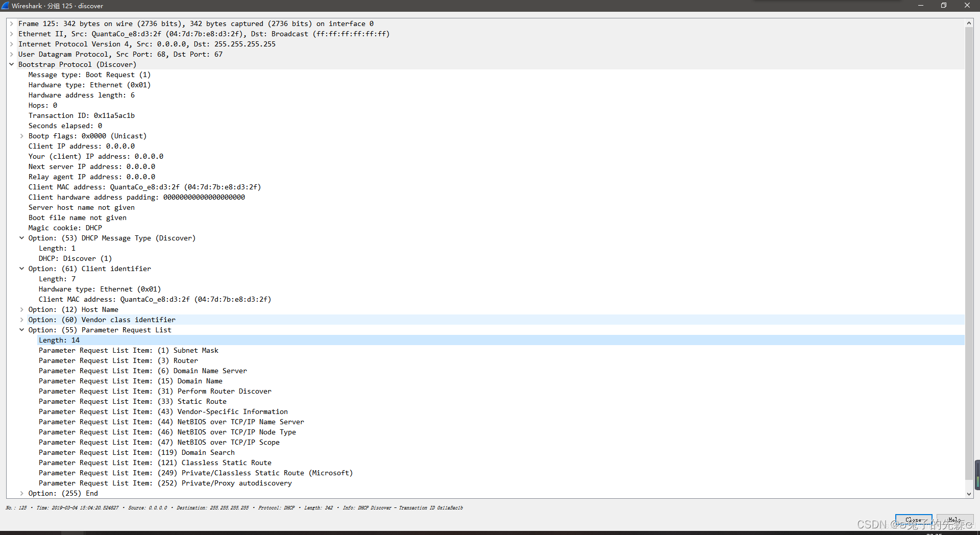
Task: Click the scrollbar up arrow
Action: click(969, 23)
